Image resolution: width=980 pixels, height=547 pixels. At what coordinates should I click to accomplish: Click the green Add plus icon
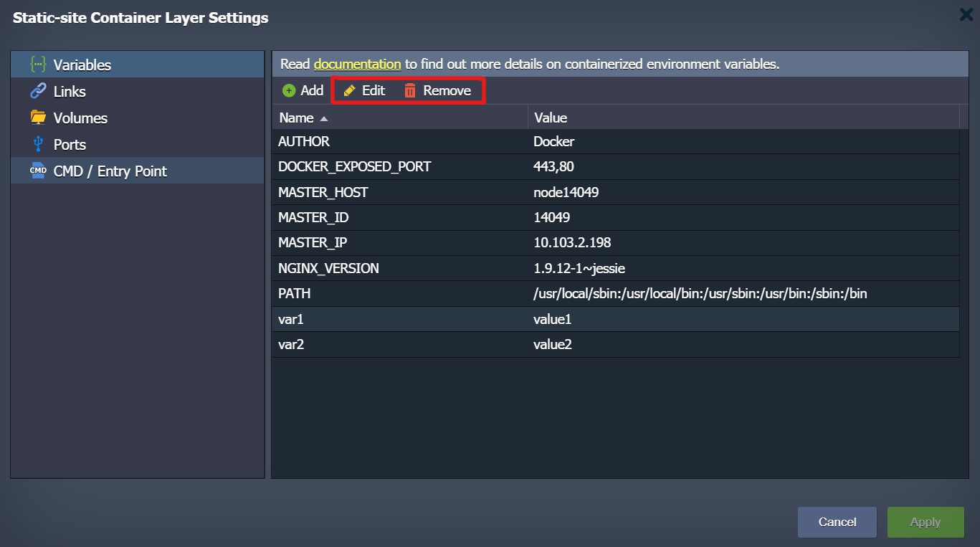289,90
